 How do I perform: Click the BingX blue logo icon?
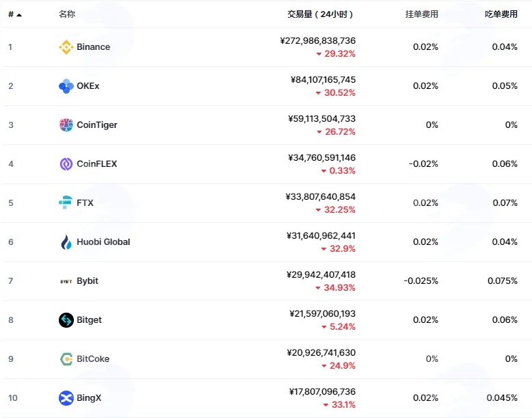click(x=66, y=398)
